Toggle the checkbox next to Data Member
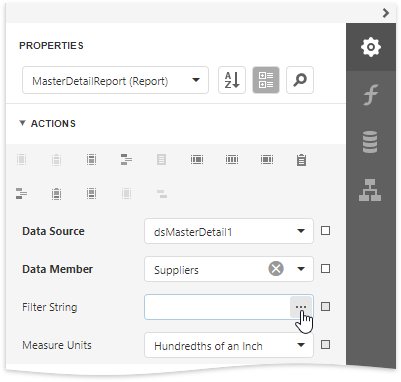Screen dimensions: 401x382 coord(325,269)
